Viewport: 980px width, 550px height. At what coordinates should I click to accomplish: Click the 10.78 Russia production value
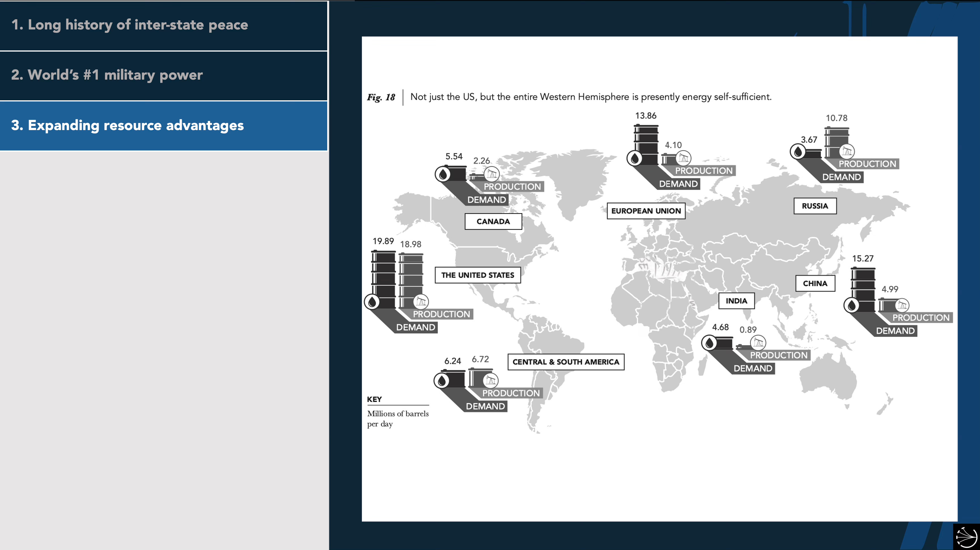tap(837, 118)
